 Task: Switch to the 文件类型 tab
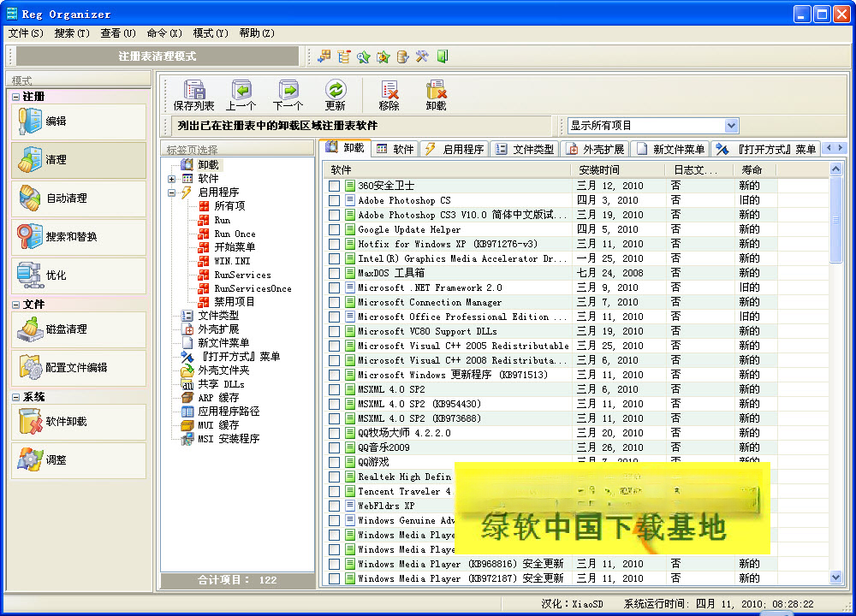pos(525,149)
